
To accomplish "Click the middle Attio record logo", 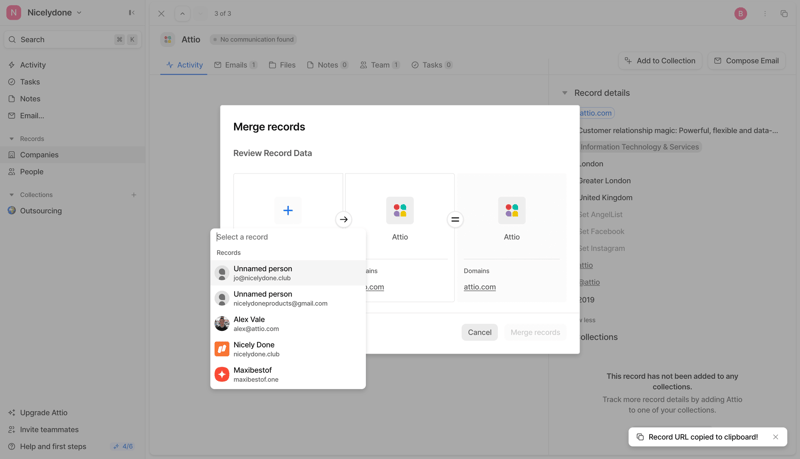I will pyautogui.click(x=400, y=210).
